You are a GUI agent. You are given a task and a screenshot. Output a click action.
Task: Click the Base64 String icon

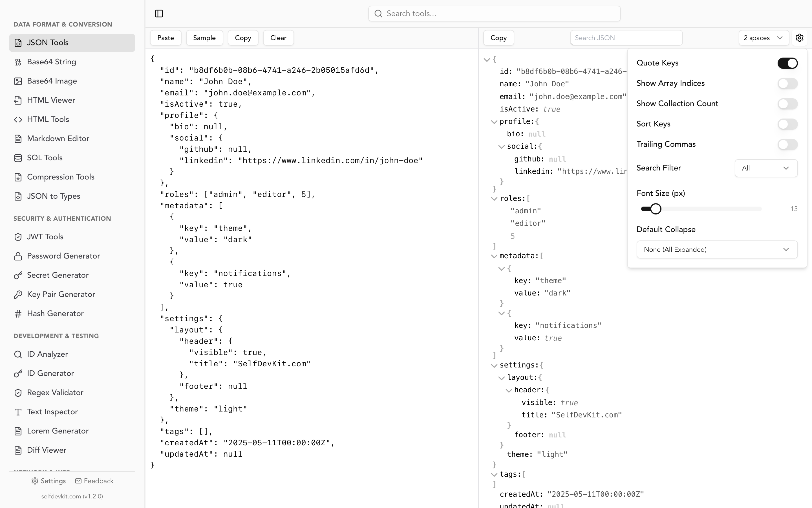[18, 62]
